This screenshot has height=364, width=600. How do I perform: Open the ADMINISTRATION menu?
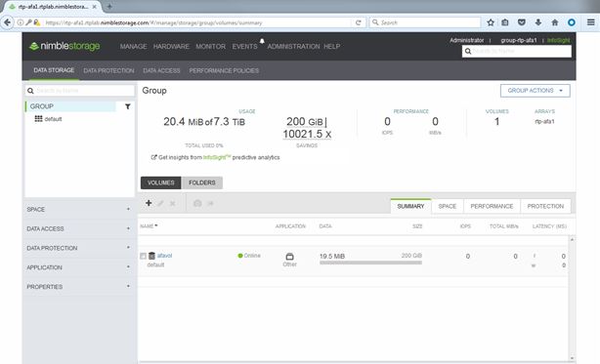[293, 46]
